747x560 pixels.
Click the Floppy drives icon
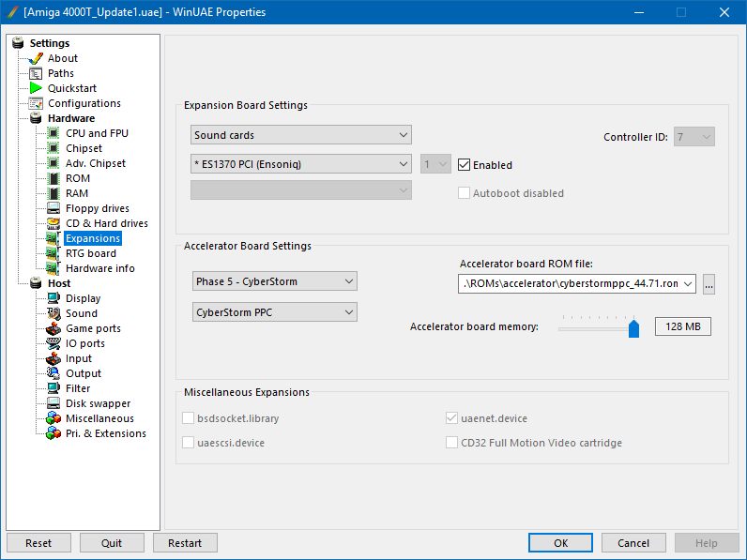tap(54, 208)
